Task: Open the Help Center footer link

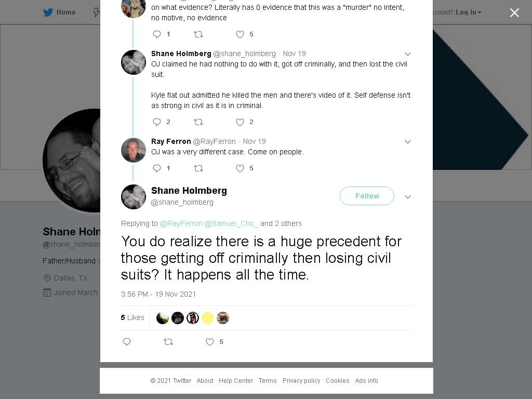Action: coord(236,381)
